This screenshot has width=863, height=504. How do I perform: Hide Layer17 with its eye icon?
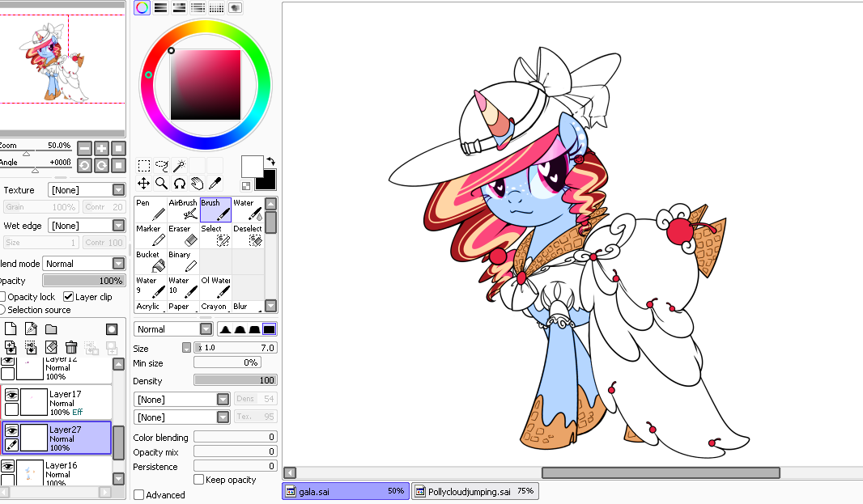(11, 395)
